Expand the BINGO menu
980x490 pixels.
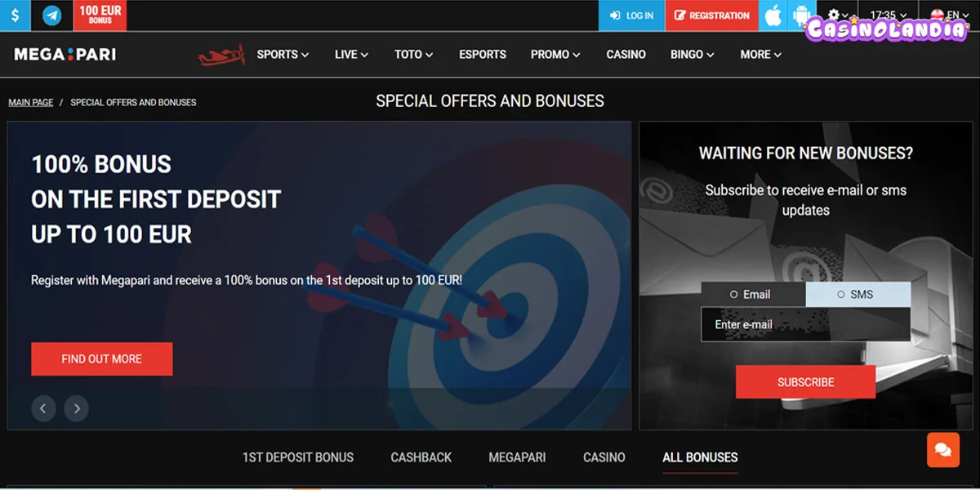point(693,55)
